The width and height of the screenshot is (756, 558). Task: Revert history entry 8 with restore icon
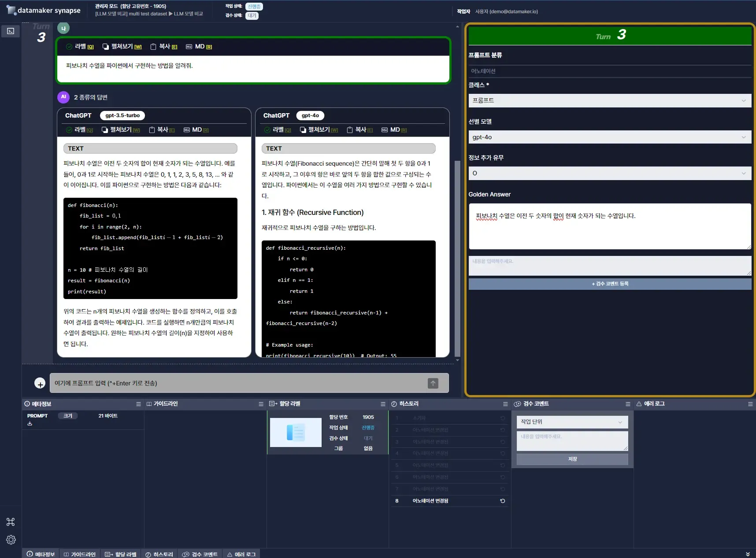503,501
